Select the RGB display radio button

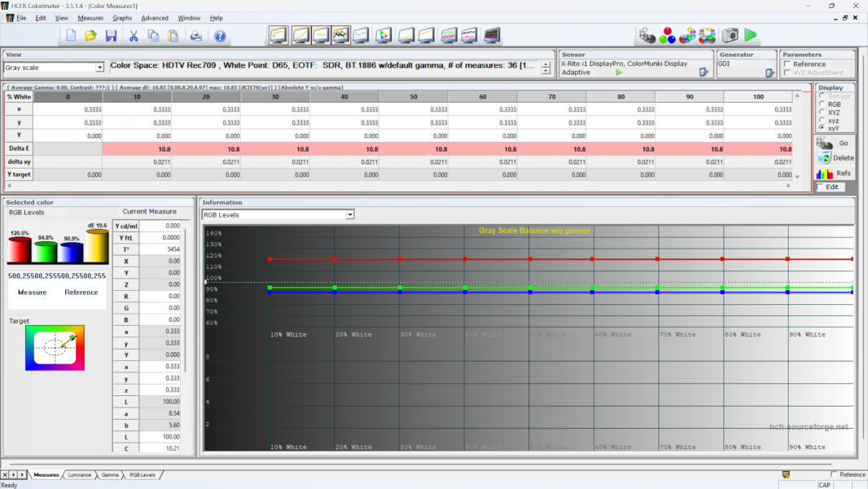tap(822, 104)
